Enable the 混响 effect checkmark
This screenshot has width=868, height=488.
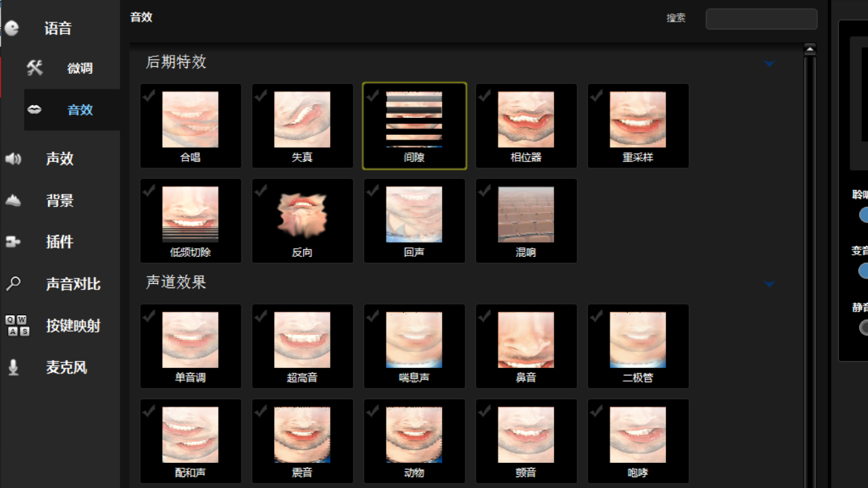point(485,190)
